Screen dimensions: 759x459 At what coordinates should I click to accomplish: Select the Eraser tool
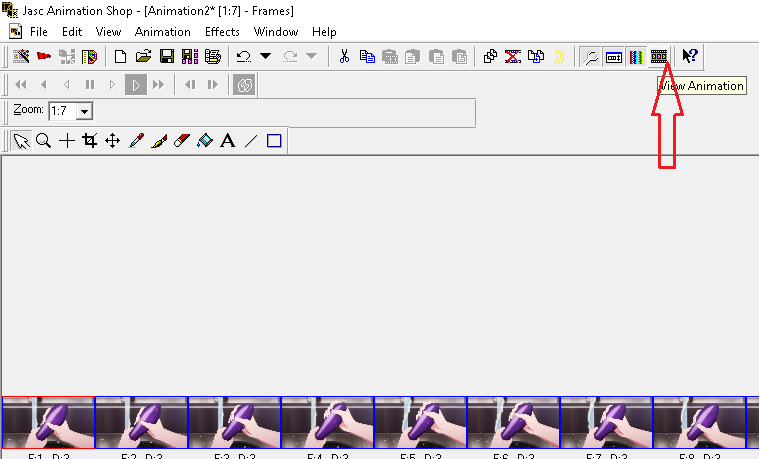pyautogui.click(x=182, y=141)
